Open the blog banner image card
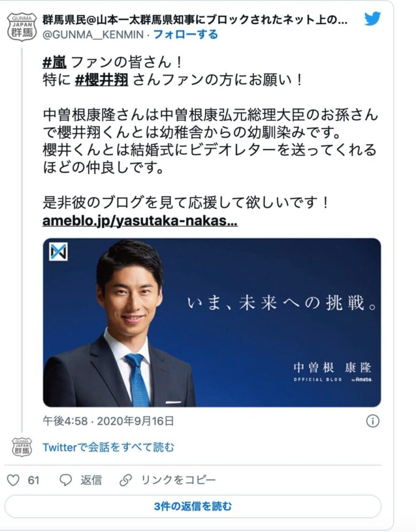416x532 pixels. (211, 323)
